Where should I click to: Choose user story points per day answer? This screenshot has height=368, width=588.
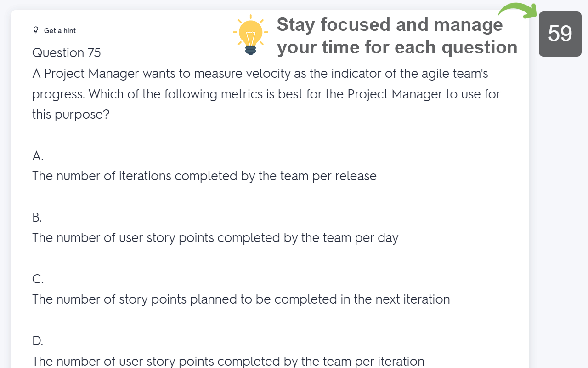click(x=215, y=238)
